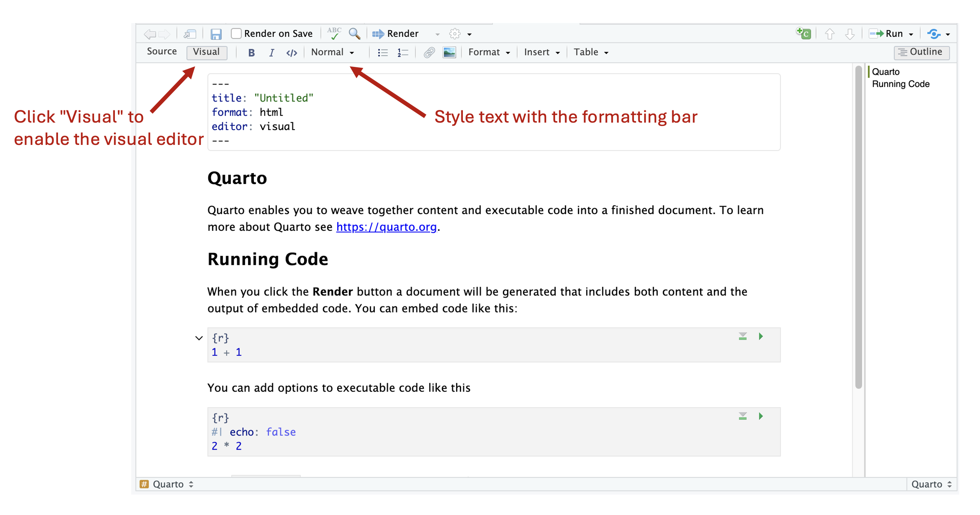Open the section navigator Quarto at bottom left

coord(167,484)
